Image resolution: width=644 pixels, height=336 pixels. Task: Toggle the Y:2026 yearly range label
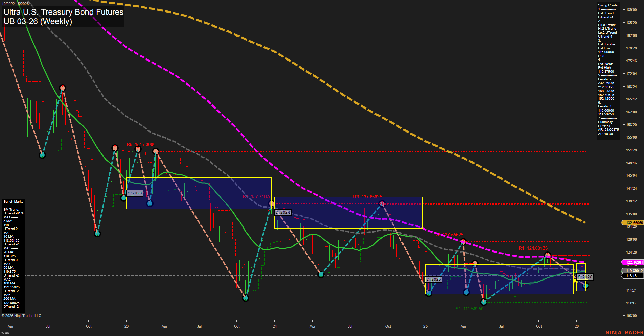(584, 277)
